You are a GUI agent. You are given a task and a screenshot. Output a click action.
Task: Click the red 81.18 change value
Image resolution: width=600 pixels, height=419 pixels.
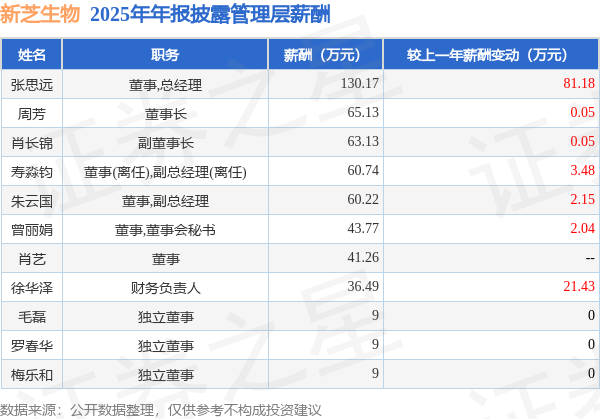click(x=579, y=83)
